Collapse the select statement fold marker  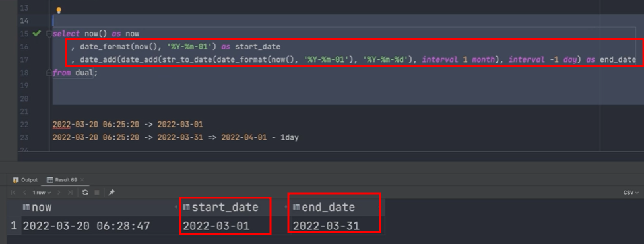49,34
